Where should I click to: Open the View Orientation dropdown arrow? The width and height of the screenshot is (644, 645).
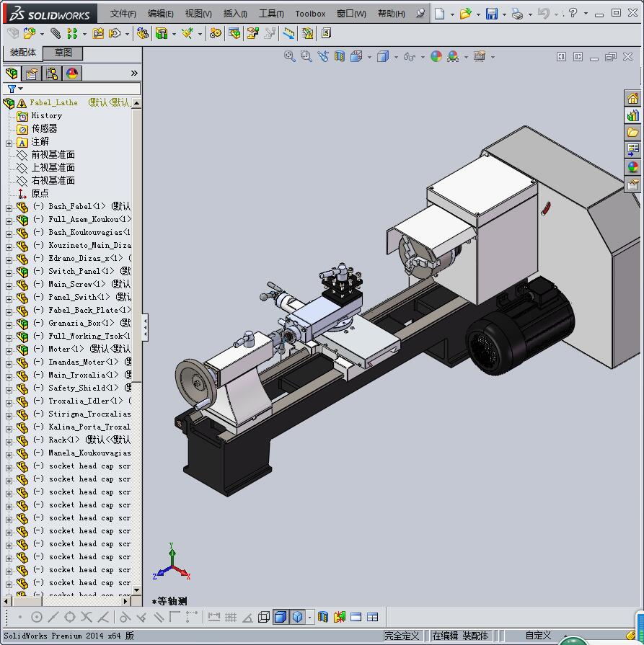click(369, 57)
